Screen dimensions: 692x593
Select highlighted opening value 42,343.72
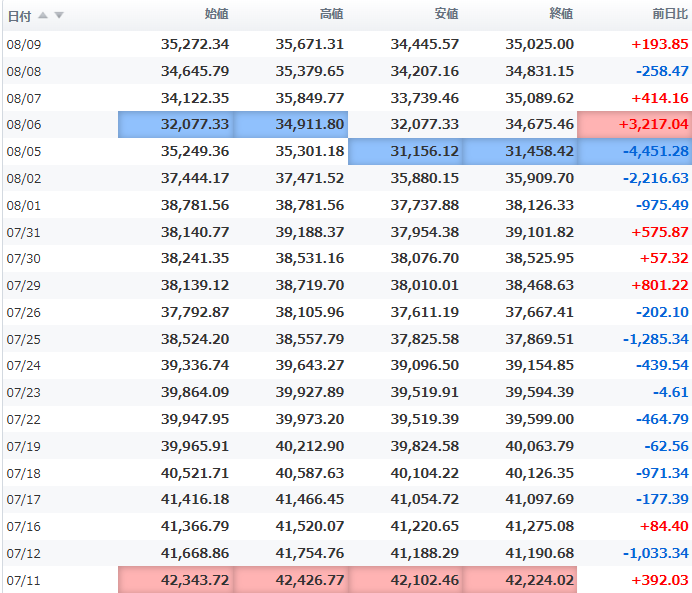[x=176, y=580]
